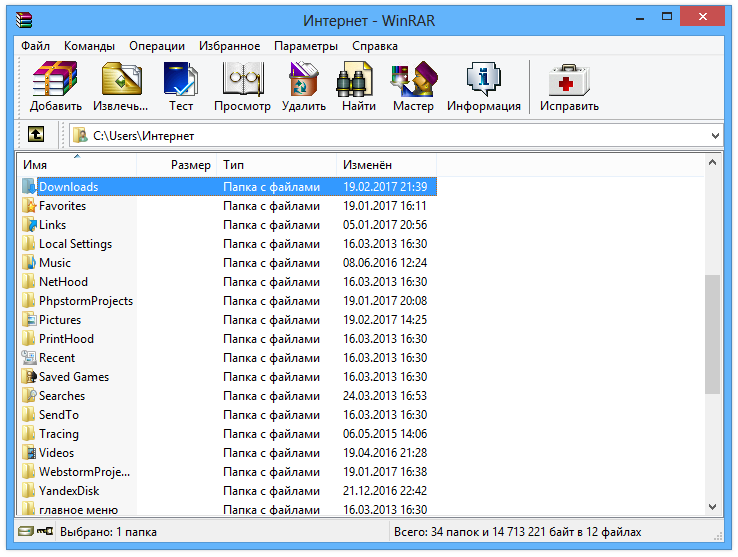Click date 06.05.2015 14:06 for Tracing
Screen dimensions: 738x557
click(385, 434)
